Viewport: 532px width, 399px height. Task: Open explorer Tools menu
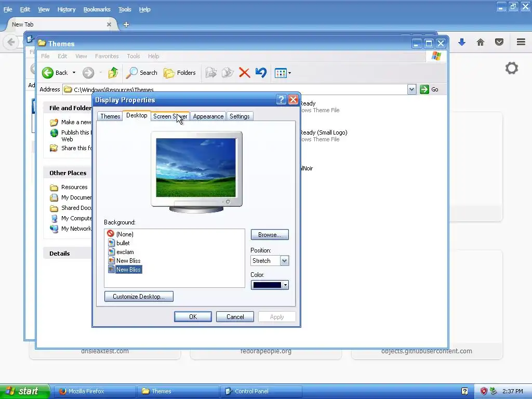(x=134, y=56)
